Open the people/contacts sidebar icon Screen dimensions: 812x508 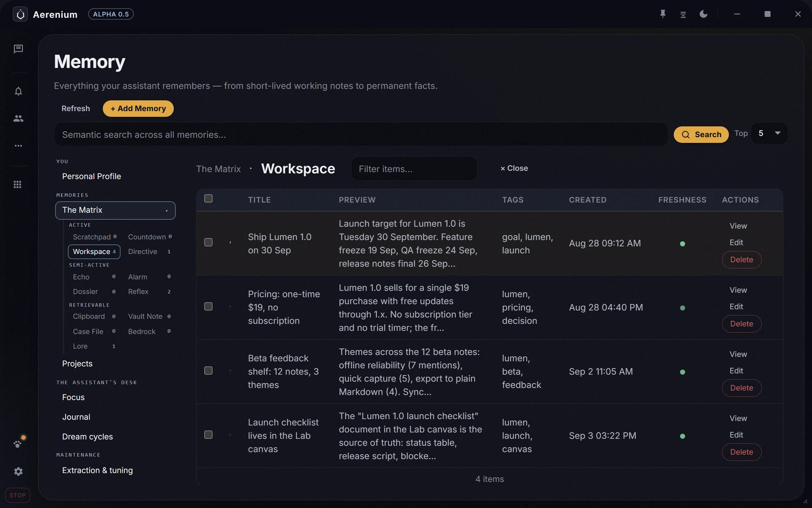click(x=18, y=119)
